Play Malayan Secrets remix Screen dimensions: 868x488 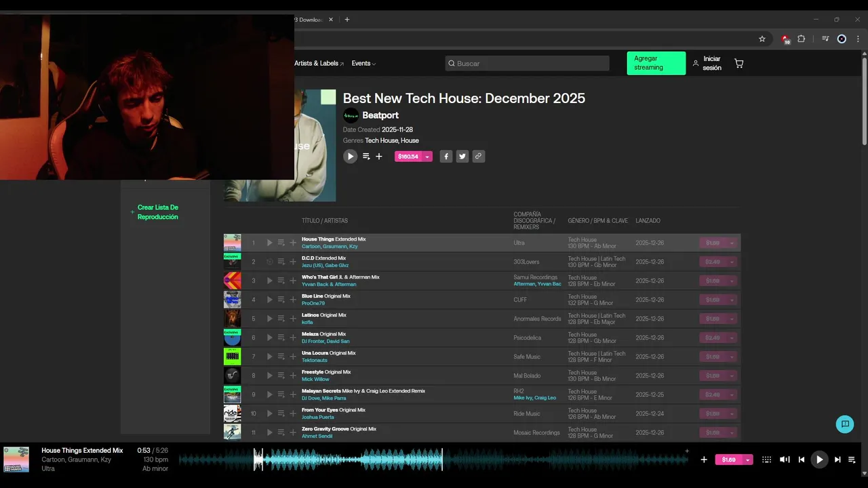click(269, 394)
